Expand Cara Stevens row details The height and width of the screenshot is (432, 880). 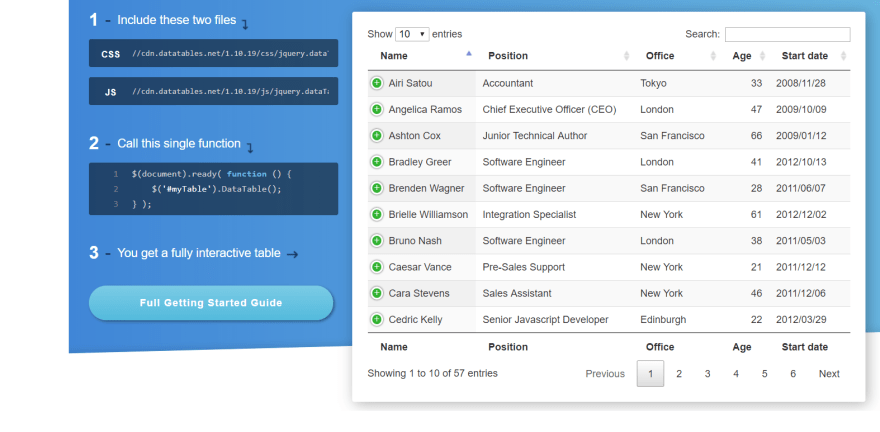click(377, 293)
